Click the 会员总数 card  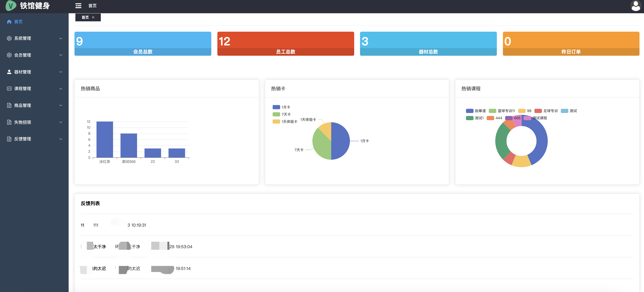tap(143, 44)
